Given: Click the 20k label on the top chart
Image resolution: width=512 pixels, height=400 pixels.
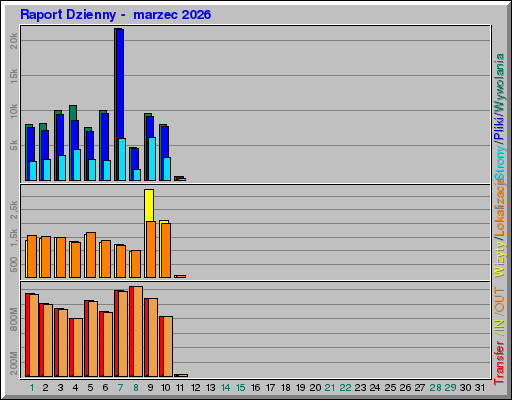Looking at the screenshot, I should 13,41.
